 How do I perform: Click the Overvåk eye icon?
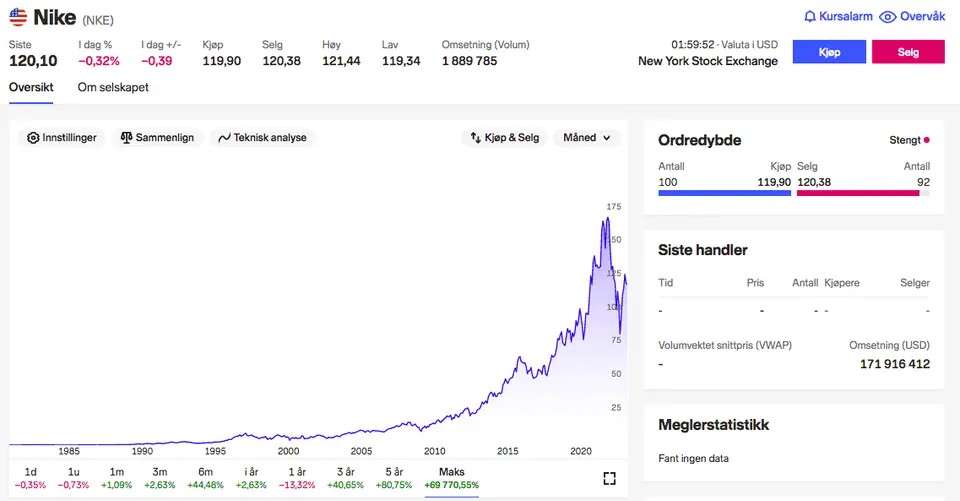point(887,17)
